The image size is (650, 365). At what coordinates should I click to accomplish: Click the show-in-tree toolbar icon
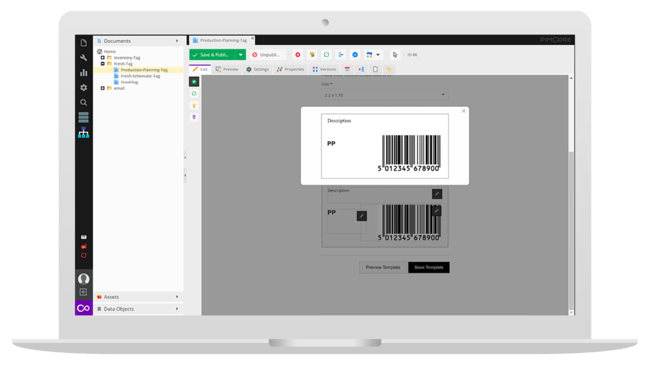(341, 55)
